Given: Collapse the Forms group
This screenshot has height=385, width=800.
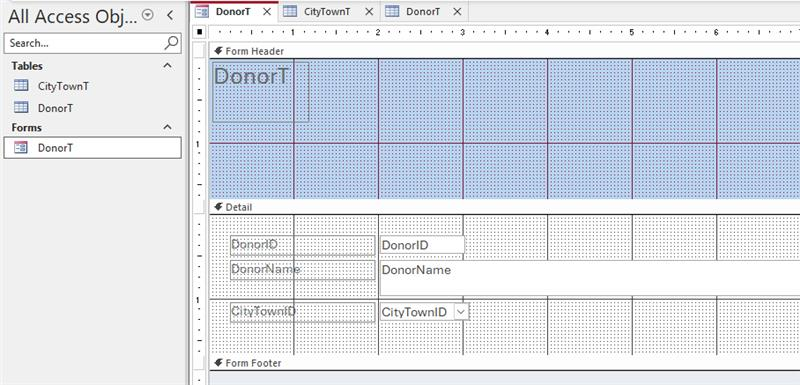Looking at the screenshot, I should click(167, 127).
